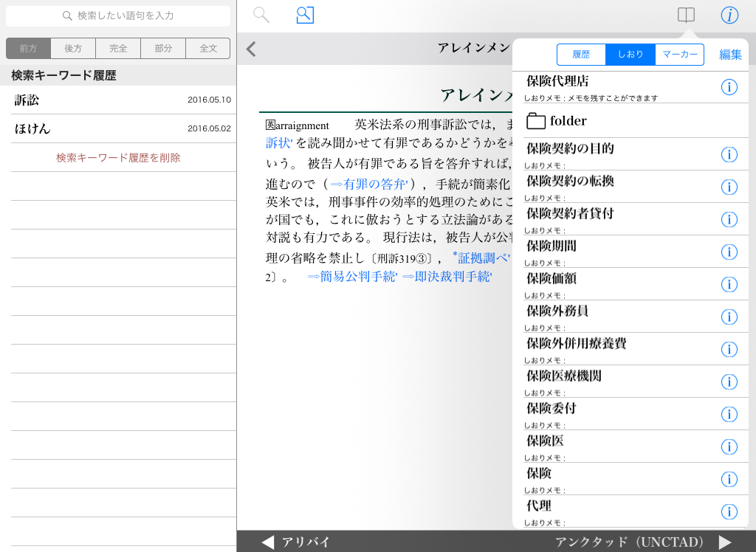Screen dimensions: 756x552
Task: Go to previous entry アリバイ
Action: point(296,542)
